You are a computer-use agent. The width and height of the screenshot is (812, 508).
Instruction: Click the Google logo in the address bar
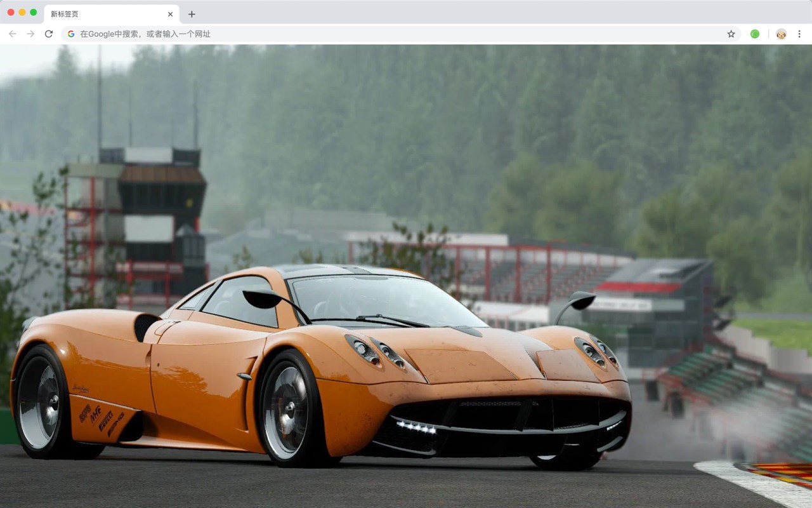pyautogui.click(x=71, y=34)
